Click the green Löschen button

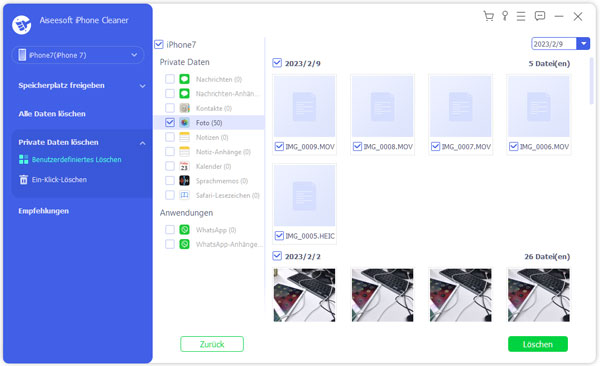click(x=538, y=344)
